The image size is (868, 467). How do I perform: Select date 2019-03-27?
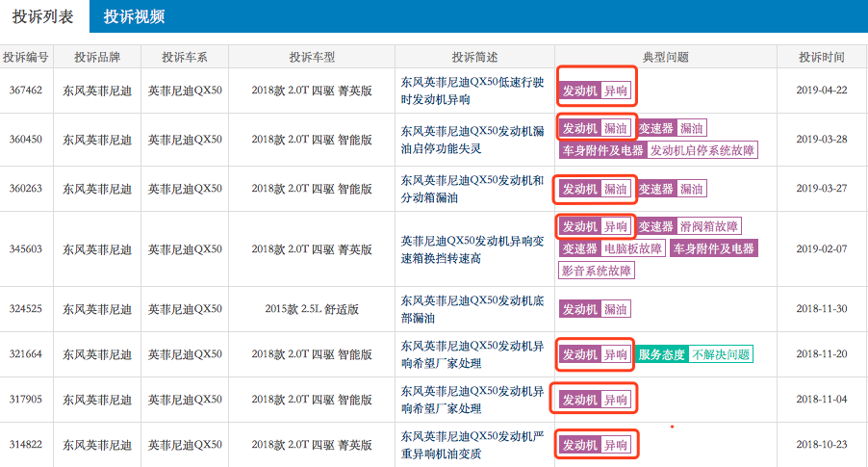tap(822, 189)
